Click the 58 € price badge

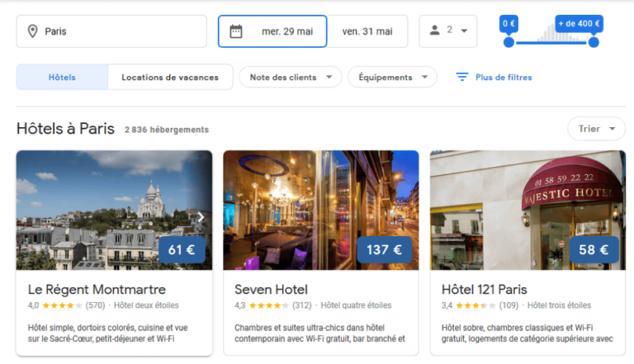594,249
